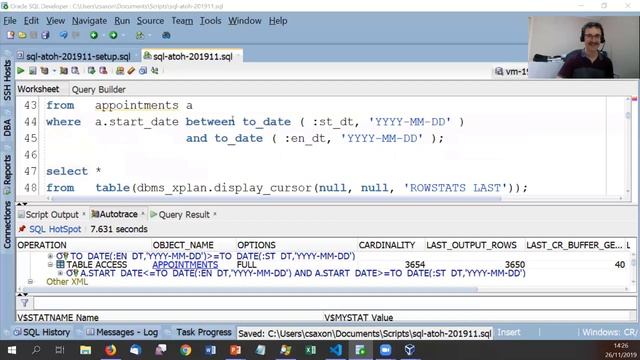Switch to the Query Builder tab

coord(98,89)
